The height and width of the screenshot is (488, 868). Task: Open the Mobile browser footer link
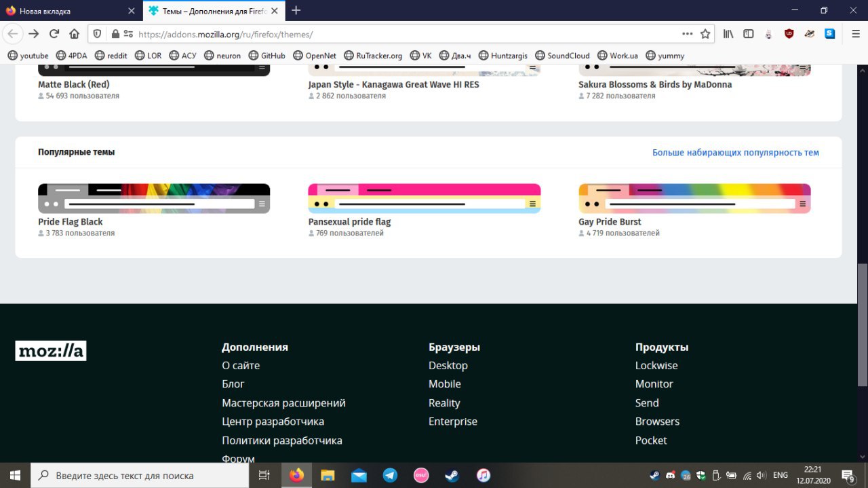[445, 384]
